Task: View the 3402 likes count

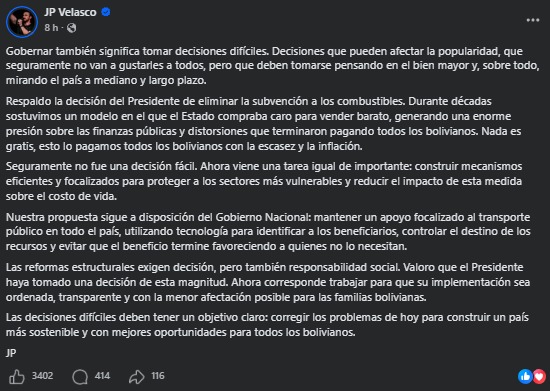Action: 42,376
